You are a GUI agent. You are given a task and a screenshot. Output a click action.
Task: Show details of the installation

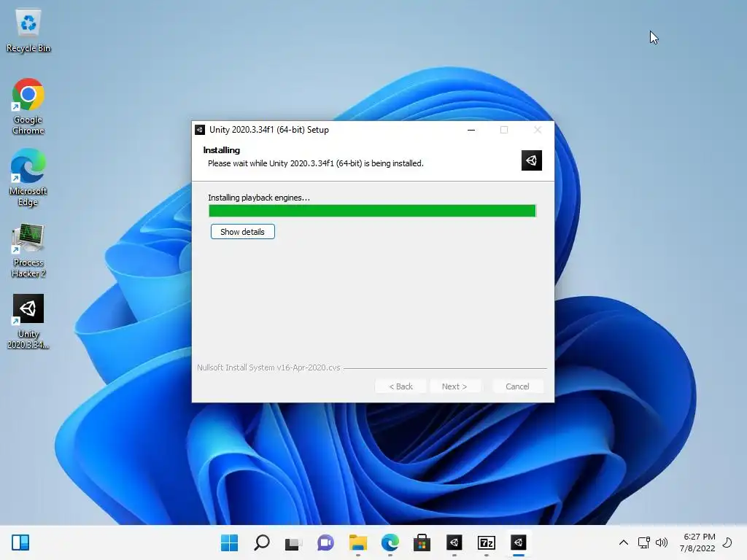(x=242, y=232)
